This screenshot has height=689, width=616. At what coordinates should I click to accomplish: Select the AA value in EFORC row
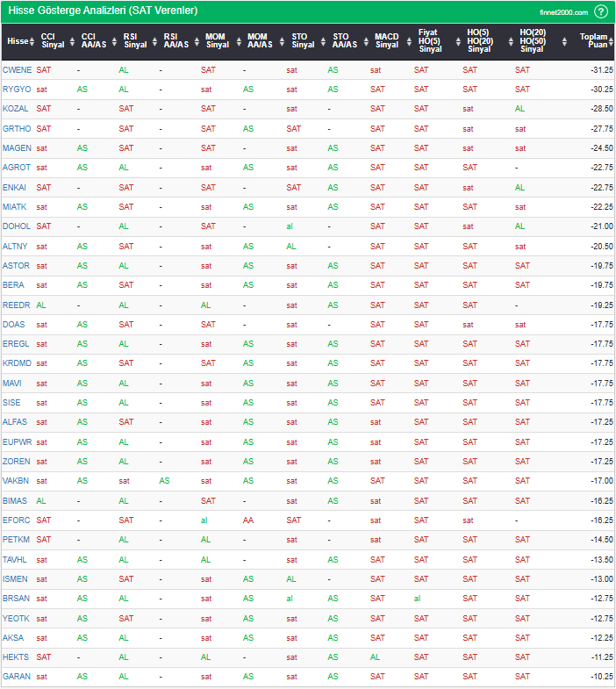(248, 520)
